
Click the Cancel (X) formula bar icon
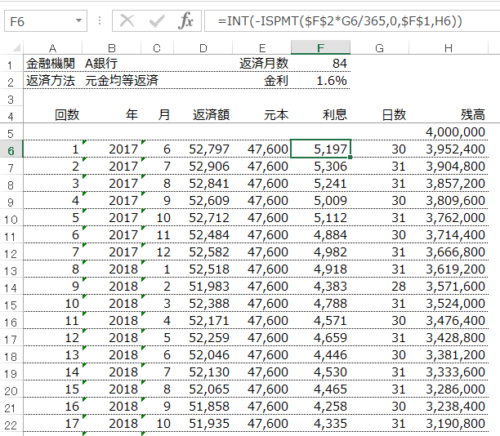(127, 21)
